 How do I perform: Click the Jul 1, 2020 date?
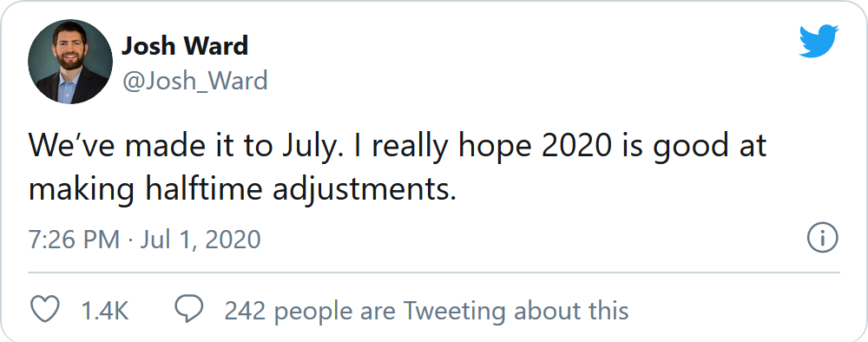click(x=201, y=240)
